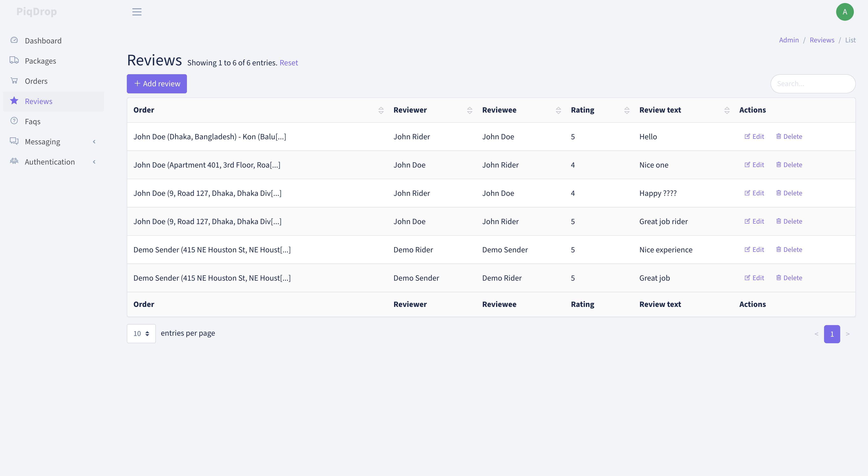Expand the Messaging submenu chevron
Screen dimensions: 868x476
click(x=94, y=142)
